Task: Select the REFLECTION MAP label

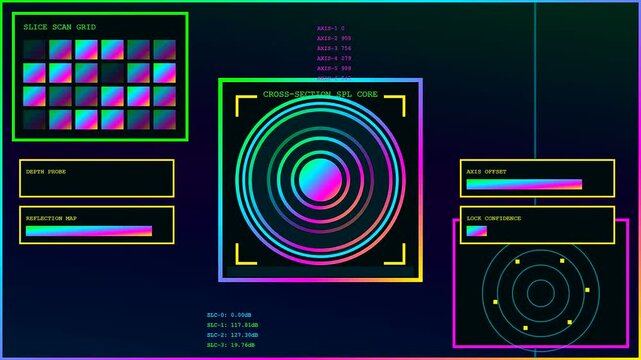Action: click(x=51, y=218)
